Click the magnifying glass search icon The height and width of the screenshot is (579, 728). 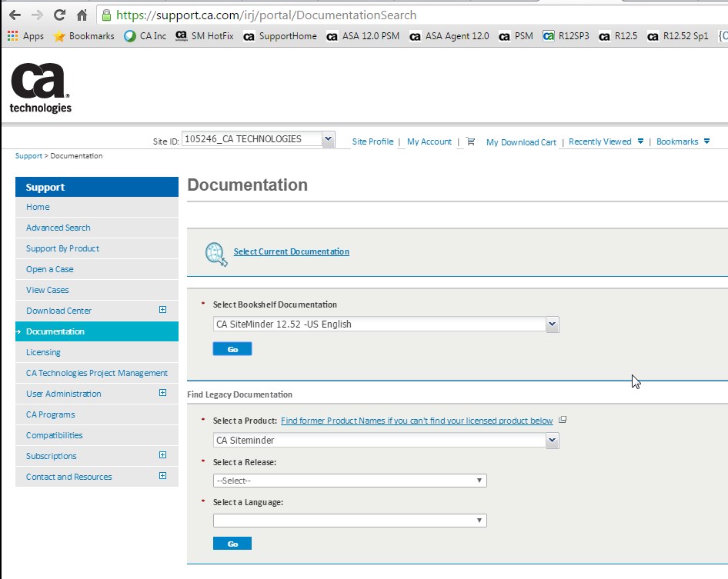215,251
